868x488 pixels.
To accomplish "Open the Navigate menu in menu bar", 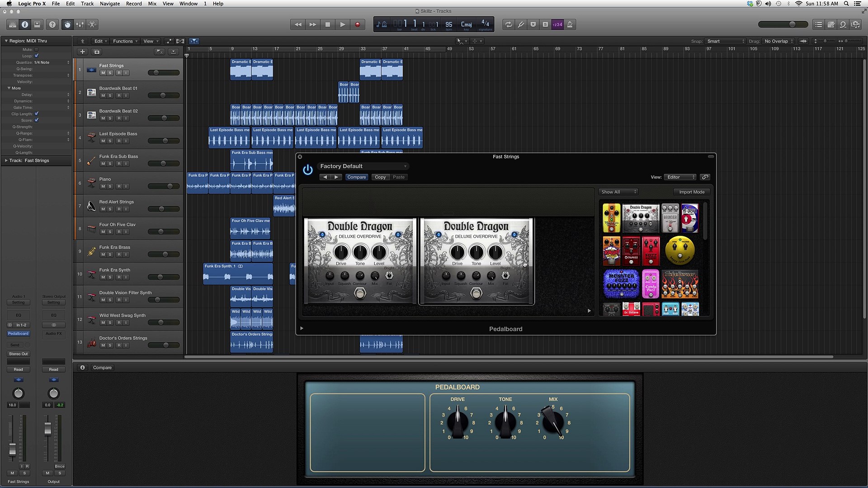I will tap(110, 4).
